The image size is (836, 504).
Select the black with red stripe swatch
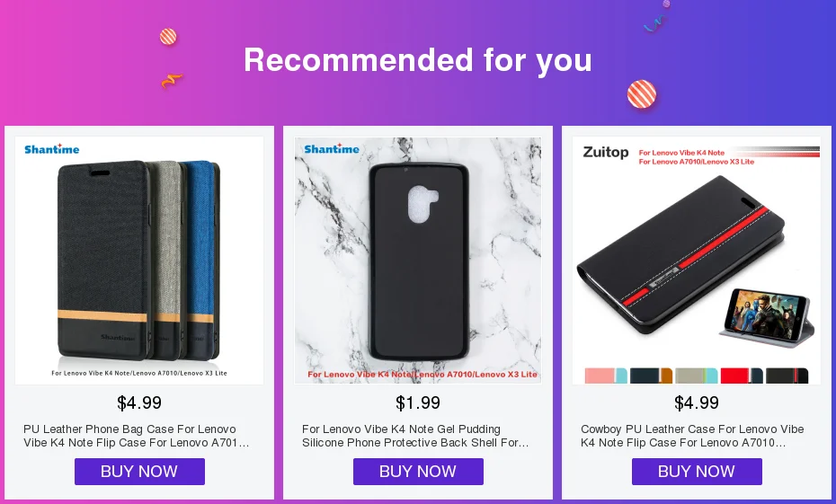[787, 376]
